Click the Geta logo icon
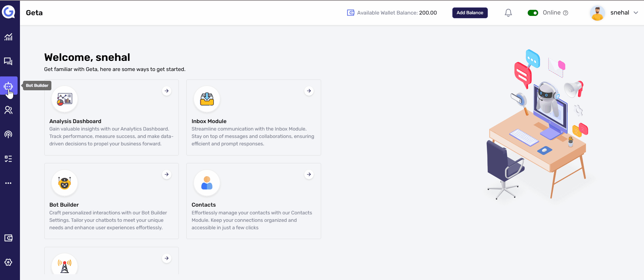The height and width of the screenshot is (280, 644). coord(8,12)
